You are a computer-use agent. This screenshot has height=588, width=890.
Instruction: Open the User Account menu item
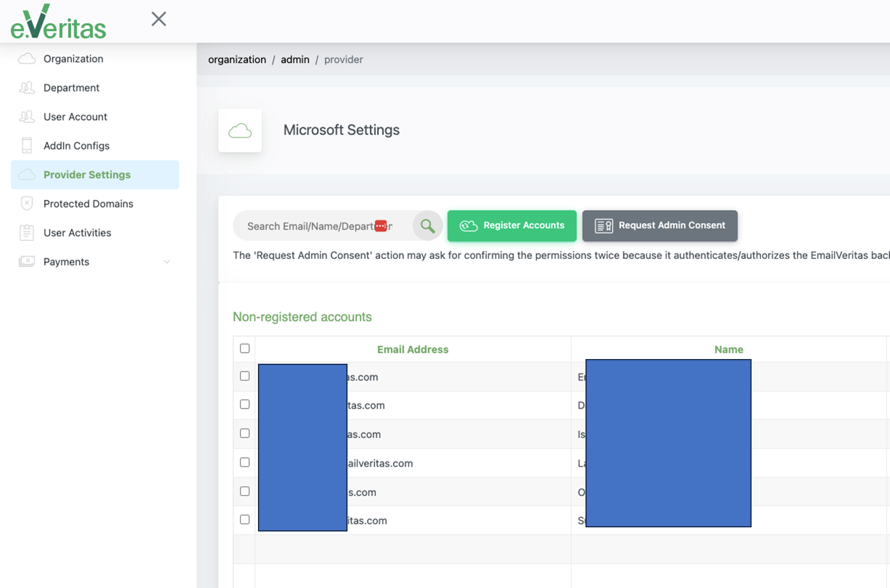pyautogui.click(x=95, y=117)
